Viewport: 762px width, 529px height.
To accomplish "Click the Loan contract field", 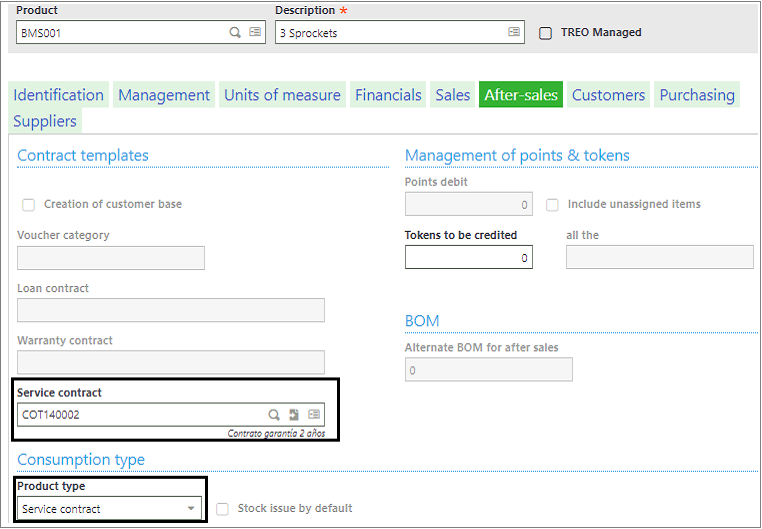I will (x=171, y=310).
